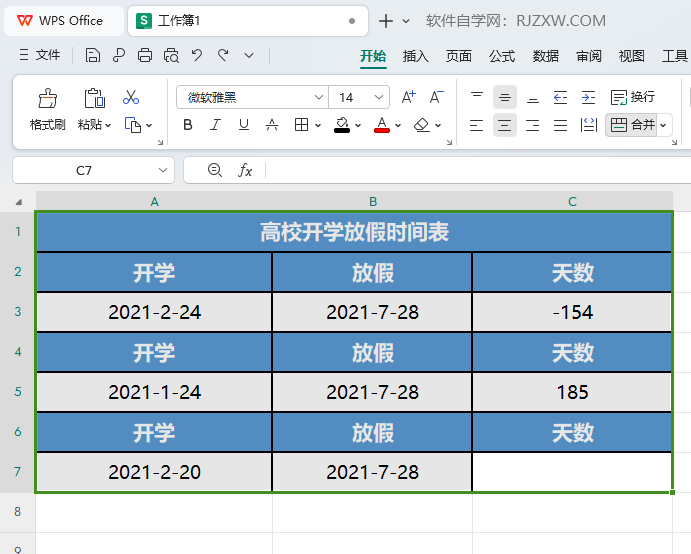Apply strikethrough formatting

point(272,125)
